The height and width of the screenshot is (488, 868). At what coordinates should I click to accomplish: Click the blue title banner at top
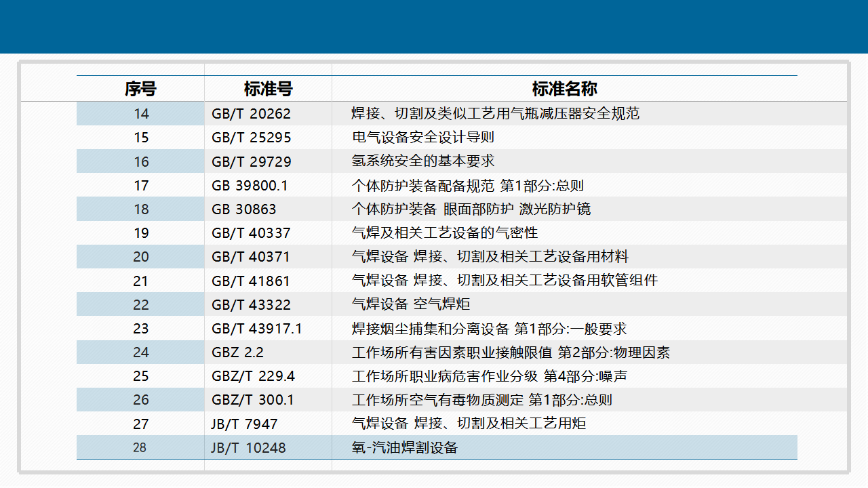[434, 26]
